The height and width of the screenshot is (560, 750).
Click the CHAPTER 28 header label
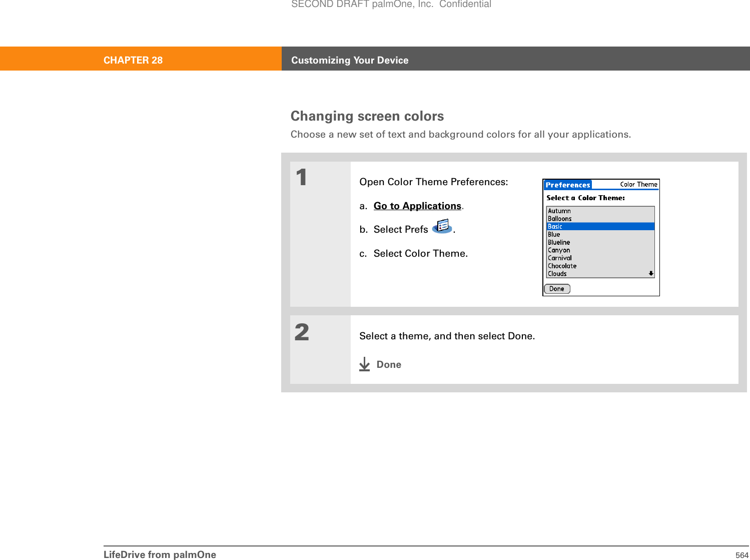pos(133,60)
